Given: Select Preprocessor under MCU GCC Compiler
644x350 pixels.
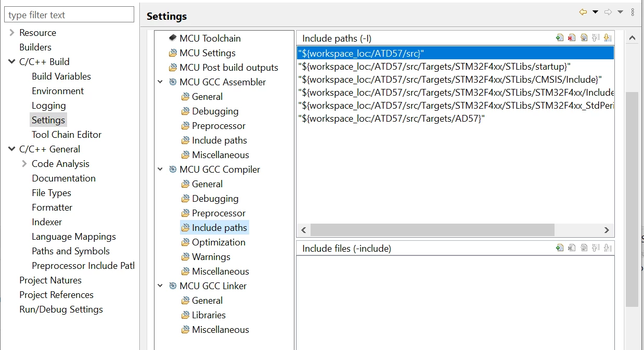Looking at the screenshot, I should pyautogui.click(x=218, y=213).
